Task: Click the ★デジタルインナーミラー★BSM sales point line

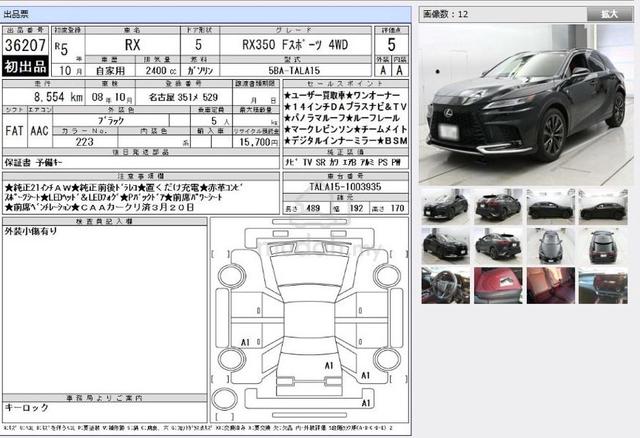Action: click(346, 141)
